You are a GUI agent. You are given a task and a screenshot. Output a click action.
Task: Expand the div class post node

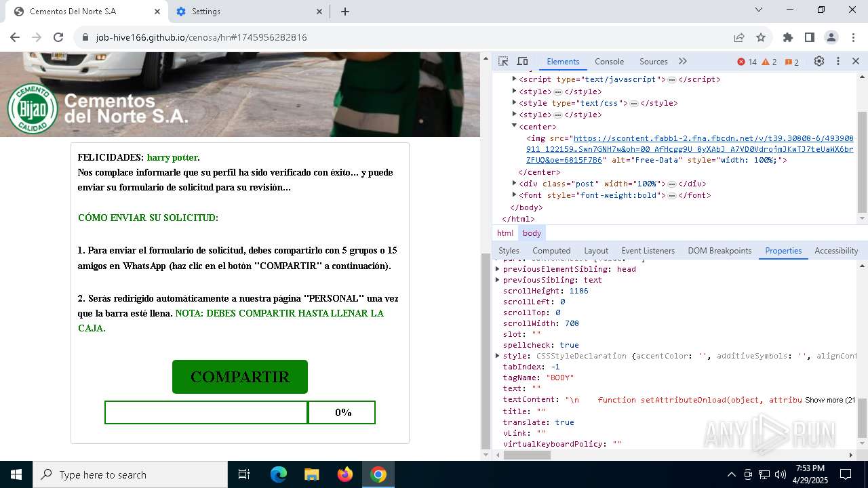[x=514, y=183]
